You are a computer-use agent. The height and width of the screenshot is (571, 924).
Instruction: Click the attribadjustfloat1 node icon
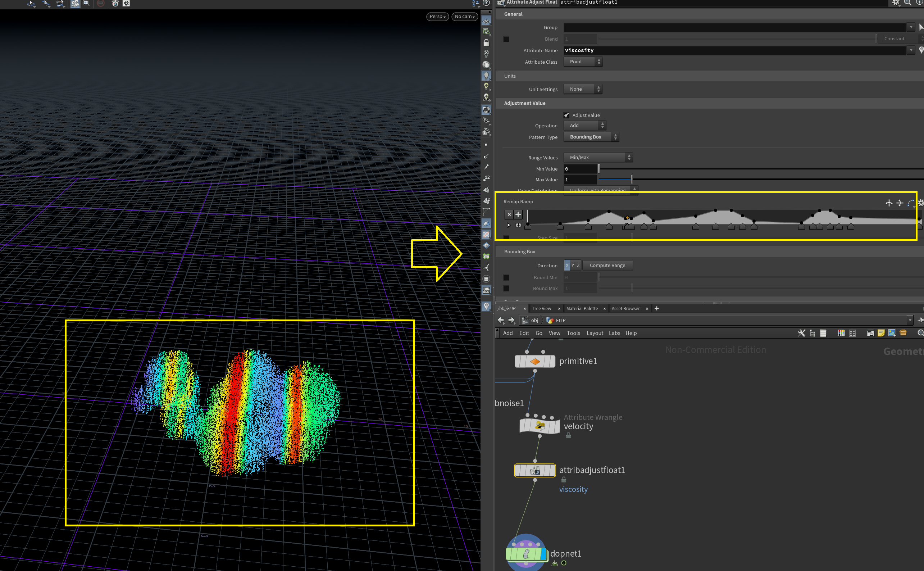535,471
